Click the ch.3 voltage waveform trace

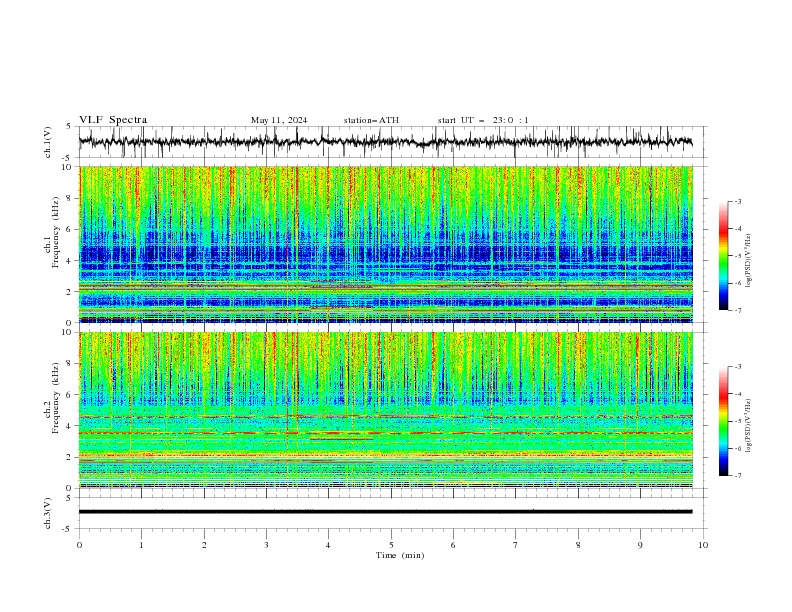(385, 512)
